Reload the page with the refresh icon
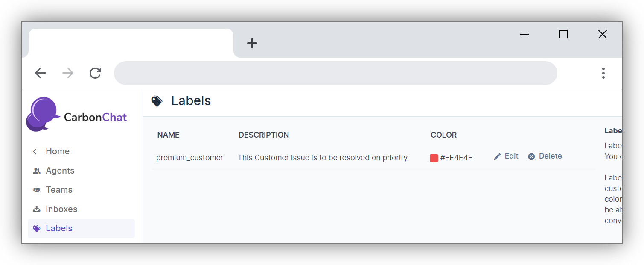Viewport: 644px width, 265px height. tap(95, 73)
